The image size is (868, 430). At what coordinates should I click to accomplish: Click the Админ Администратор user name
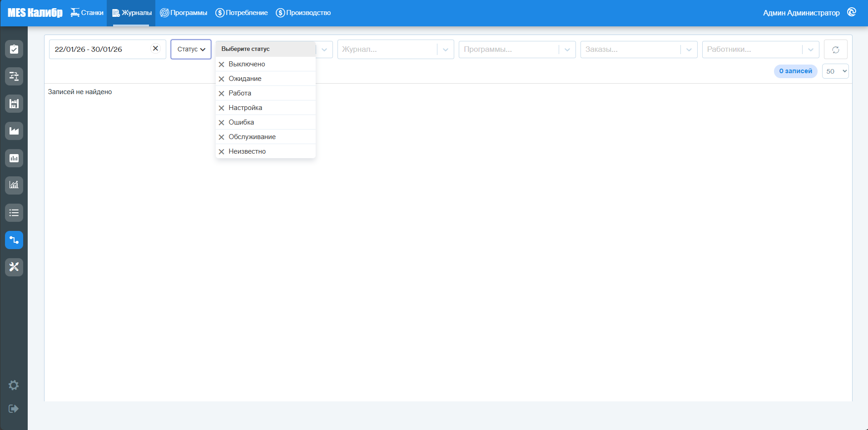pos(801,13)
